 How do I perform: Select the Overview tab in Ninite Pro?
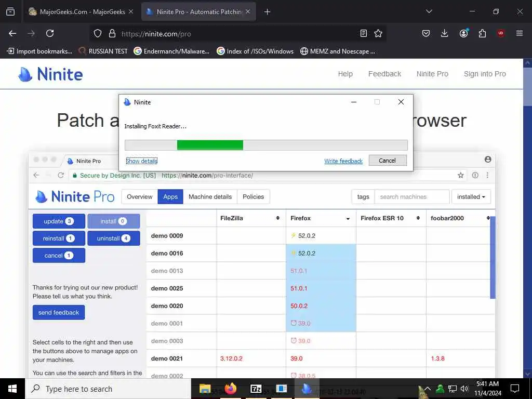point(139,197)
